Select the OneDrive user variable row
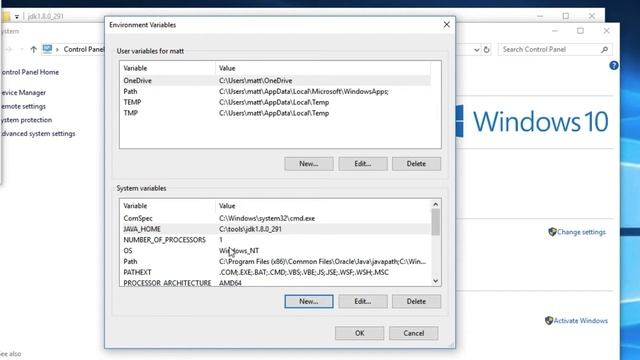Viewport: 640px width, 360px height. [276, 80]
